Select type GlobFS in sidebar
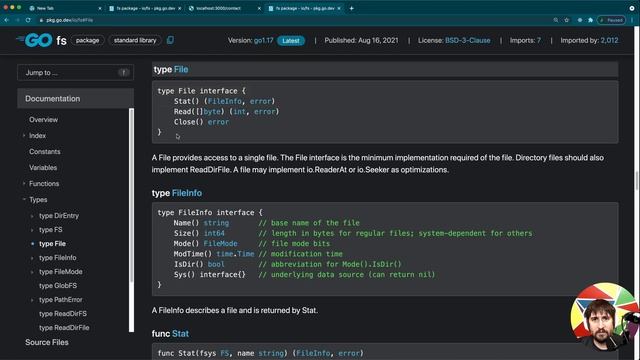Screen dimensions: 640x360 (58, 286)
